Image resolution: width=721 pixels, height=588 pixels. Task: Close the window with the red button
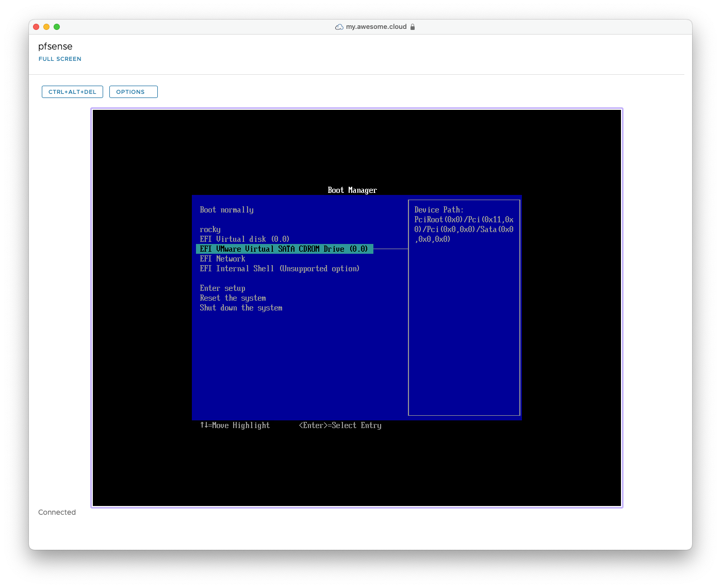36,27
